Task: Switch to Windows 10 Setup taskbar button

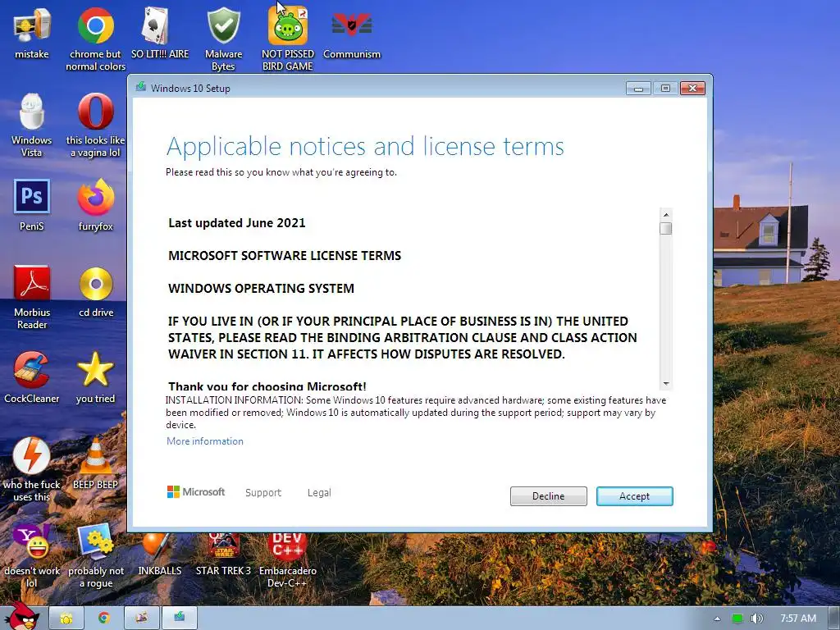Action: 180,619
